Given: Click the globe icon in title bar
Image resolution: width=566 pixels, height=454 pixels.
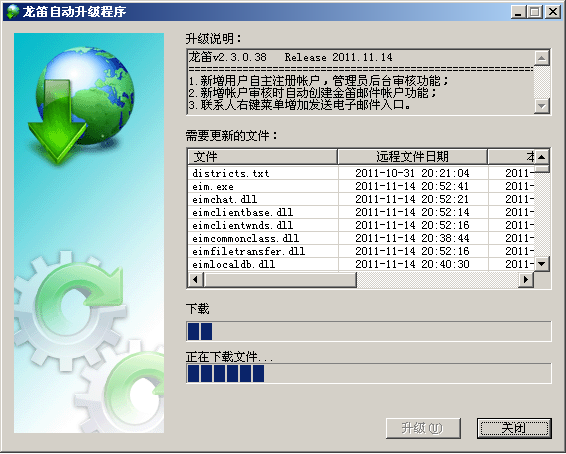Looking at the screenshot, I should point(13,12).
